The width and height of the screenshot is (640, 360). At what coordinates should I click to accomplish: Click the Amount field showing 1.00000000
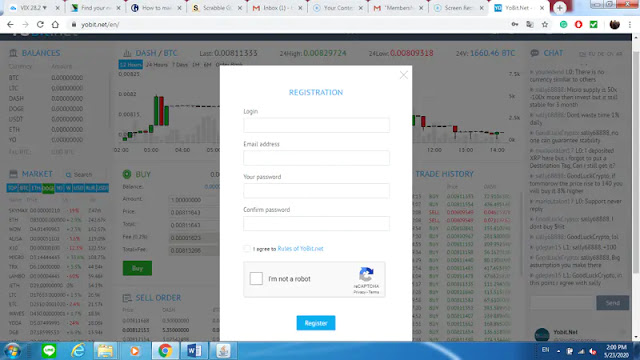pos(194,200)
